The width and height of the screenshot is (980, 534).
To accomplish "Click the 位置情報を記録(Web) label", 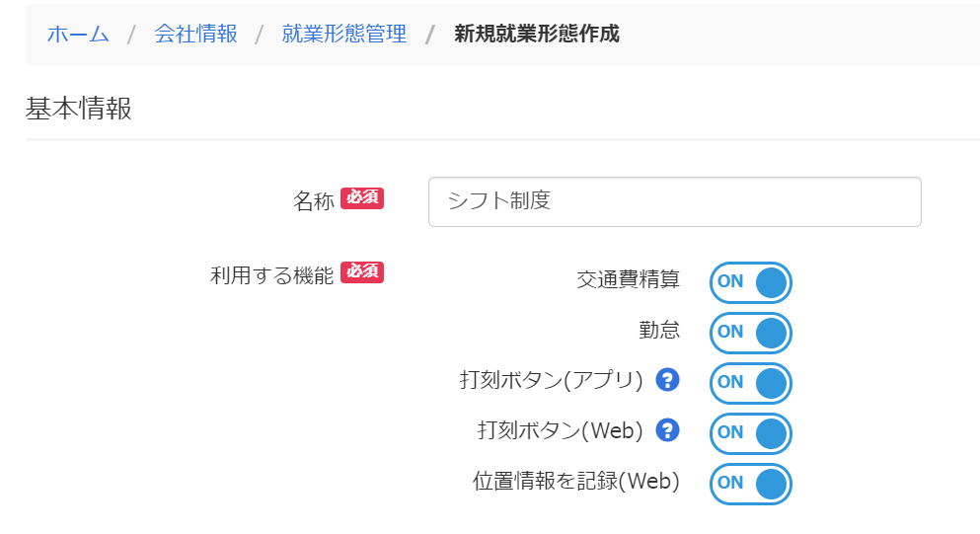I will (575, 481).
